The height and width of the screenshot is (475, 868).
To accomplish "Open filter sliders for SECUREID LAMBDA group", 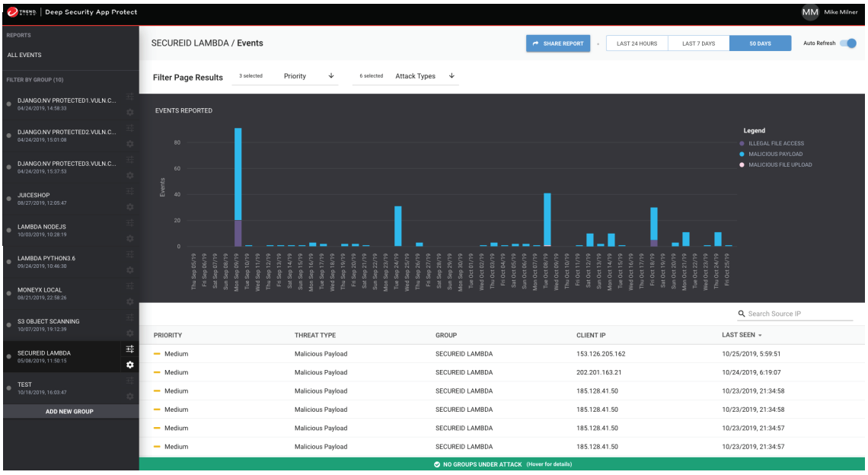I will (130, 349).
